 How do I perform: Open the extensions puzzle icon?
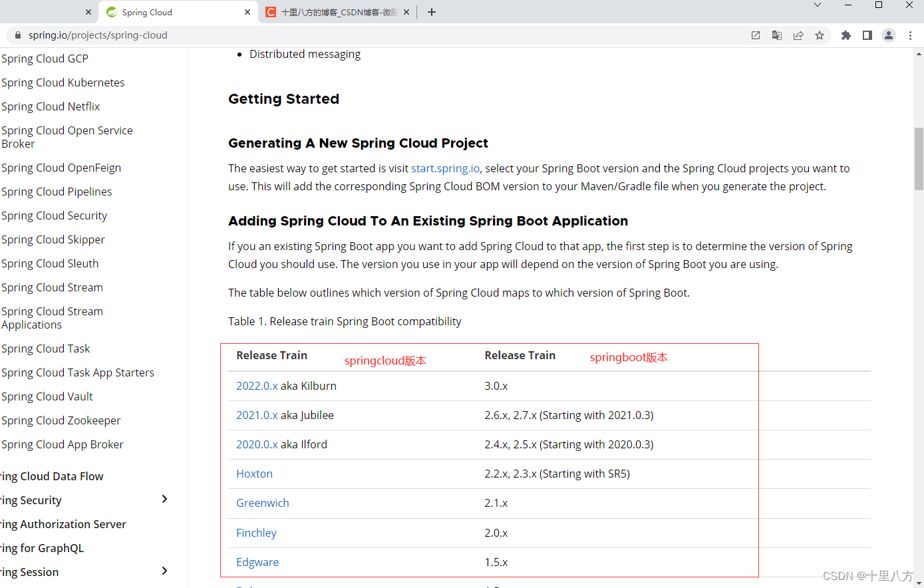846,35
